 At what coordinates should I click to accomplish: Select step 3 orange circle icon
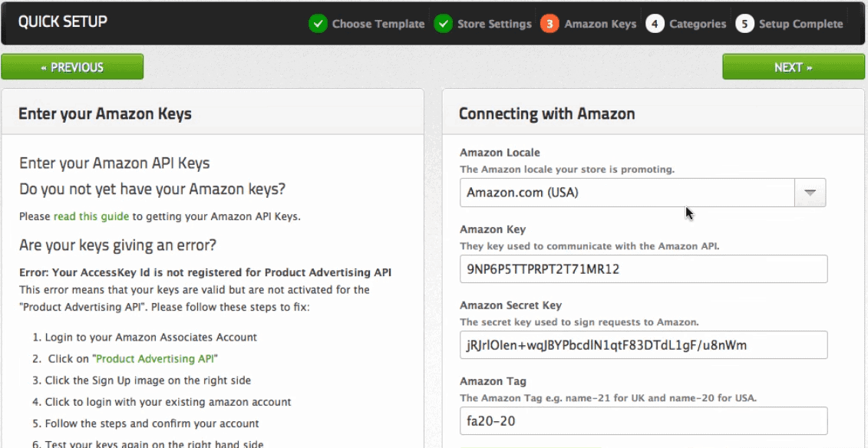(550, 24)
